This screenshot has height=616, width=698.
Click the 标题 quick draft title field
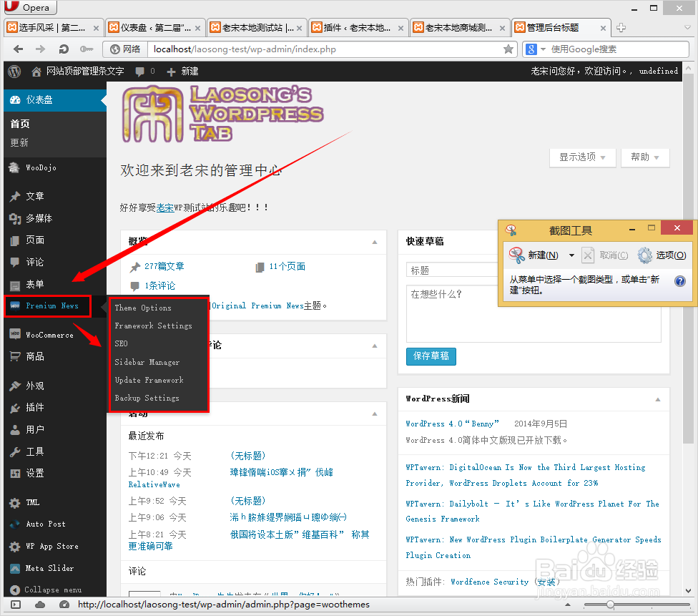coord(452,270)
